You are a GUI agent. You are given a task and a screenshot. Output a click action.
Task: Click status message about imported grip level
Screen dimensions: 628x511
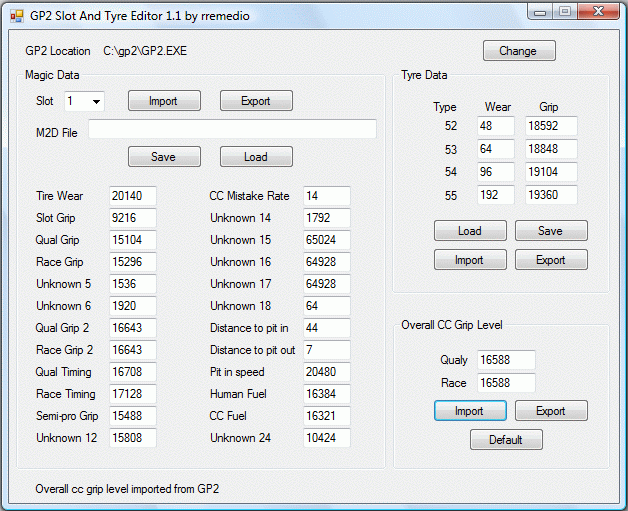point(127,489)
